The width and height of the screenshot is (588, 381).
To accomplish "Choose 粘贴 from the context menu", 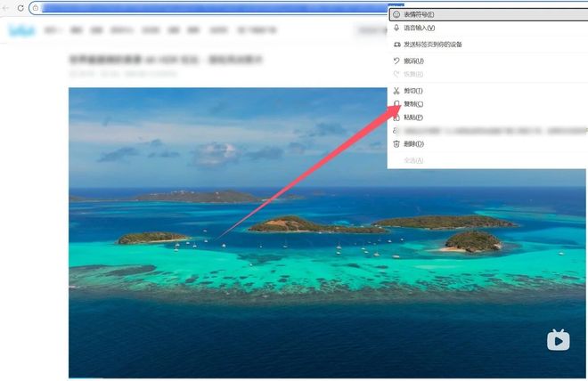I will pyautogui.click(x=413, y=118).
